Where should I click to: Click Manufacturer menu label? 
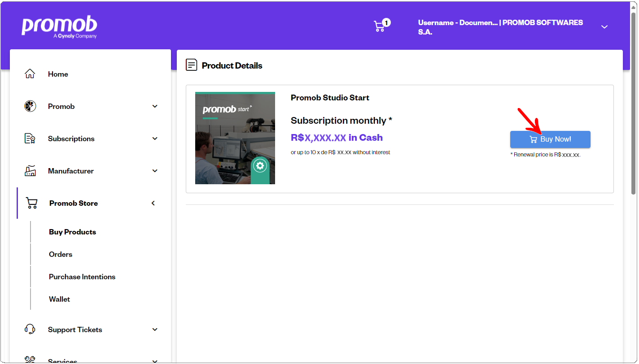(71, 171)
